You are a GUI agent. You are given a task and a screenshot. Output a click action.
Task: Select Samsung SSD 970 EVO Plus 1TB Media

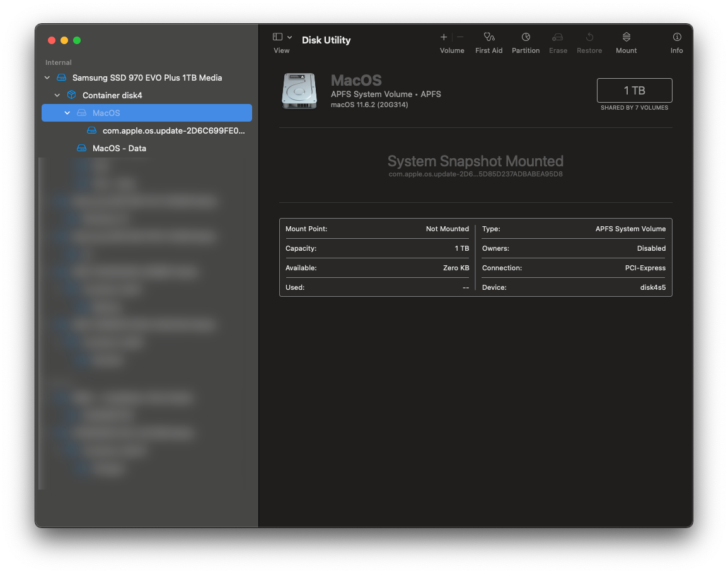pos(147,77)
